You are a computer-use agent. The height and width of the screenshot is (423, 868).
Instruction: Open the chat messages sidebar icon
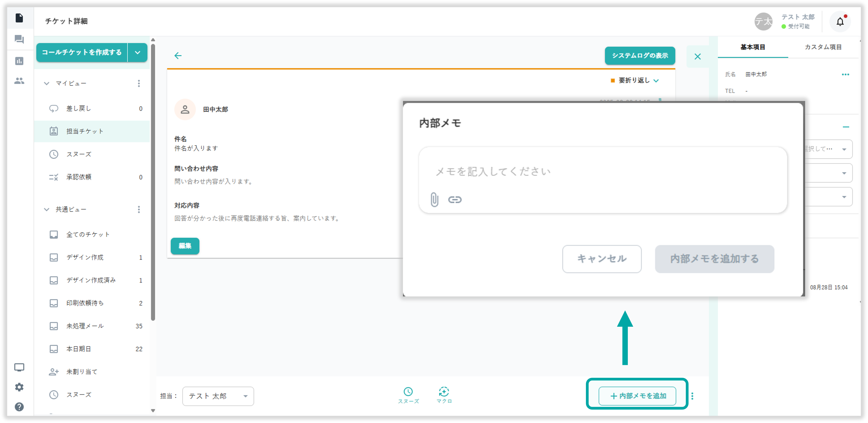[19, 39]
